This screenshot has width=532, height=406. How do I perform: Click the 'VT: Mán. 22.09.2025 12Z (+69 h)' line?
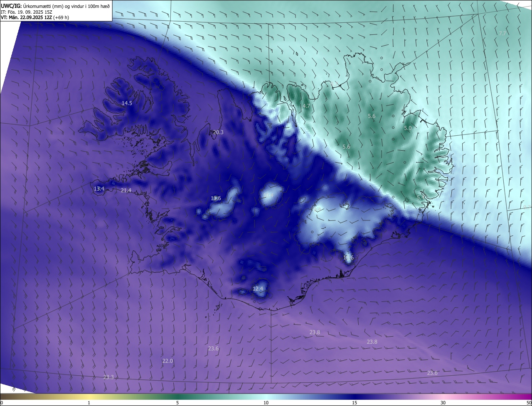(x=35, y=17)
